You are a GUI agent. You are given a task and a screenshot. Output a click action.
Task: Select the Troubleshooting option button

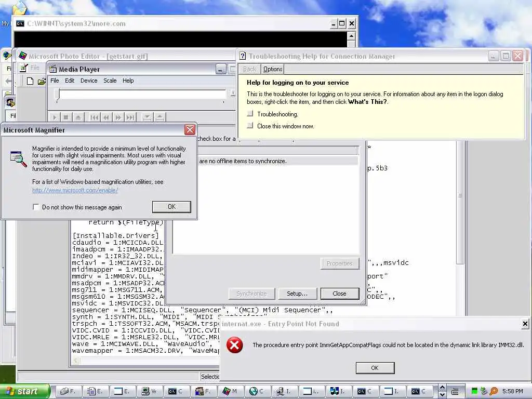coord(250,114)
